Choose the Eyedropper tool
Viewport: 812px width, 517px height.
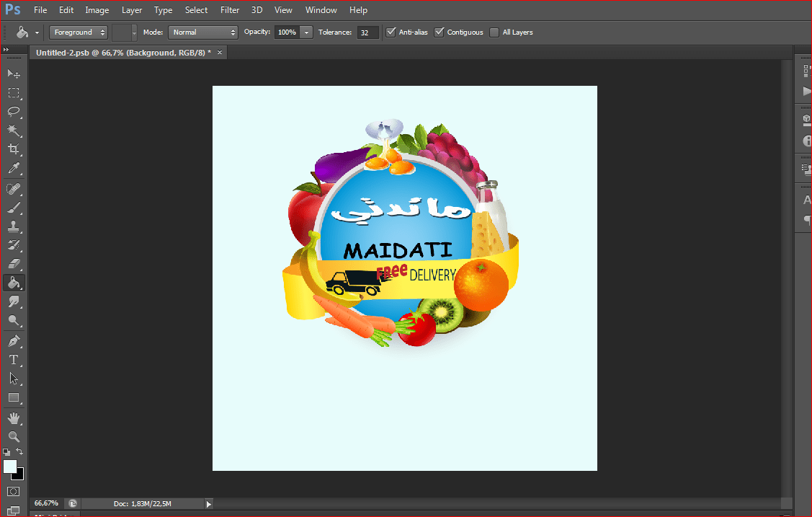coord(14,169)
